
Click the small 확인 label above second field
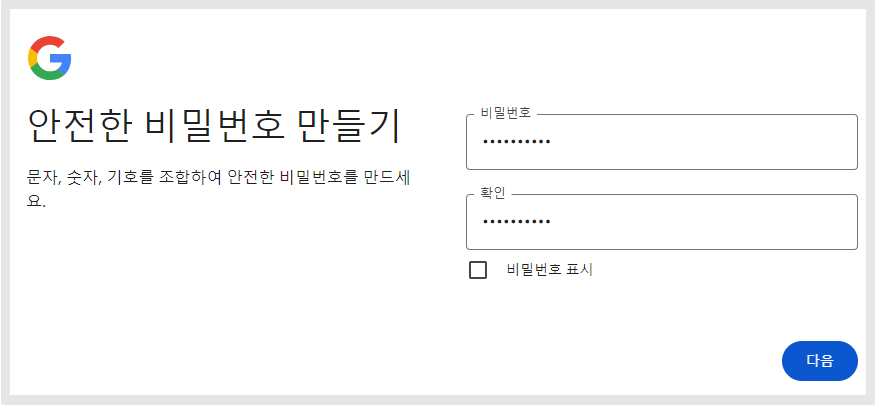[x=493, y=193]
